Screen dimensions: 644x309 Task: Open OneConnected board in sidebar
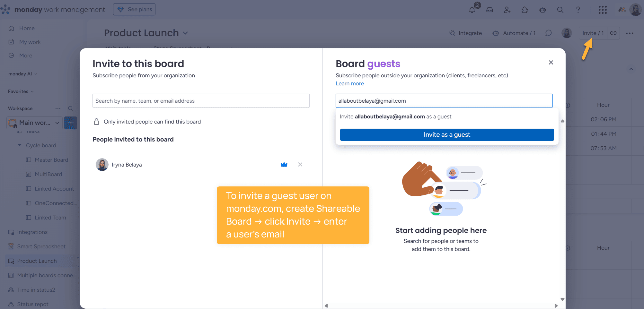click(x=56, y=203)
